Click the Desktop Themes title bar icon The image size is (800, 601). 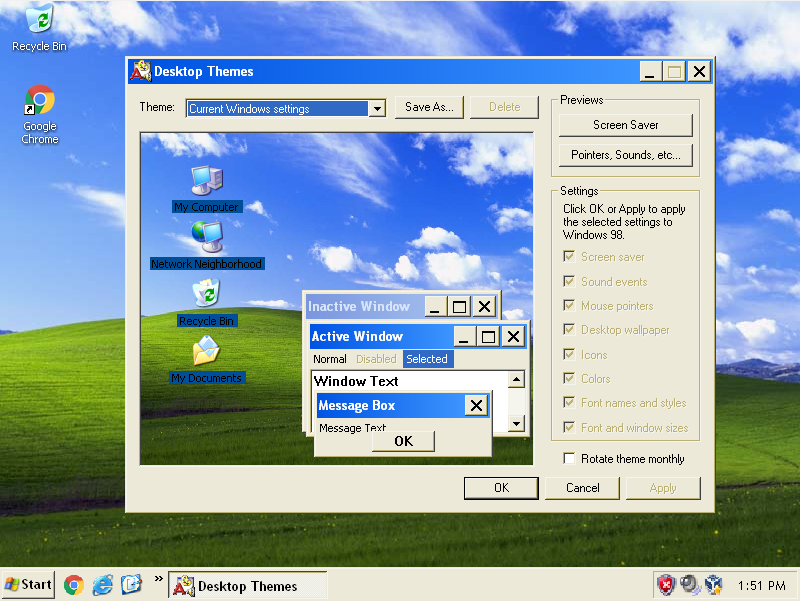(x=140, y=71)
